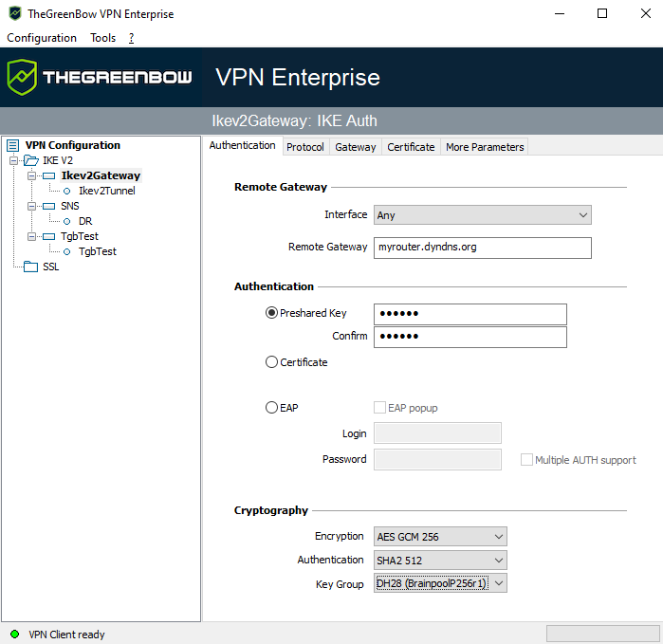The height and width of the screenshot is (644, 663).
Task: Click the Remote Gateway address field
Action: click(x=482, y=248)
